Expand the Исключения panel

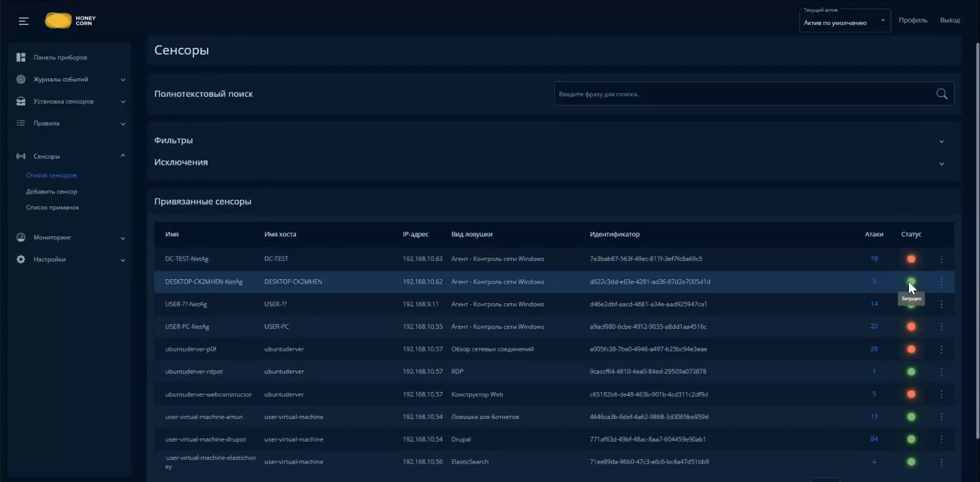(941, 164)
